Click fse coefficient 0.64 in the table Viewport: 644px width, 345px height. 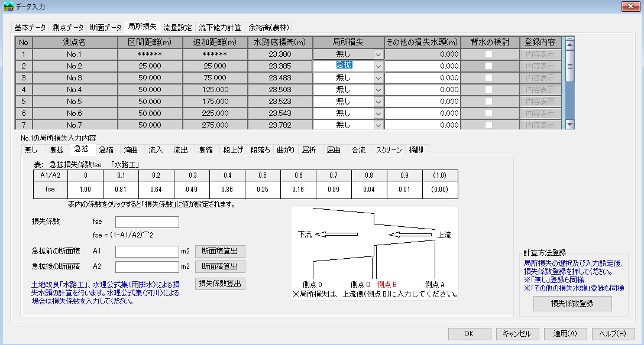pyautogui.click(x=156, y=190)
